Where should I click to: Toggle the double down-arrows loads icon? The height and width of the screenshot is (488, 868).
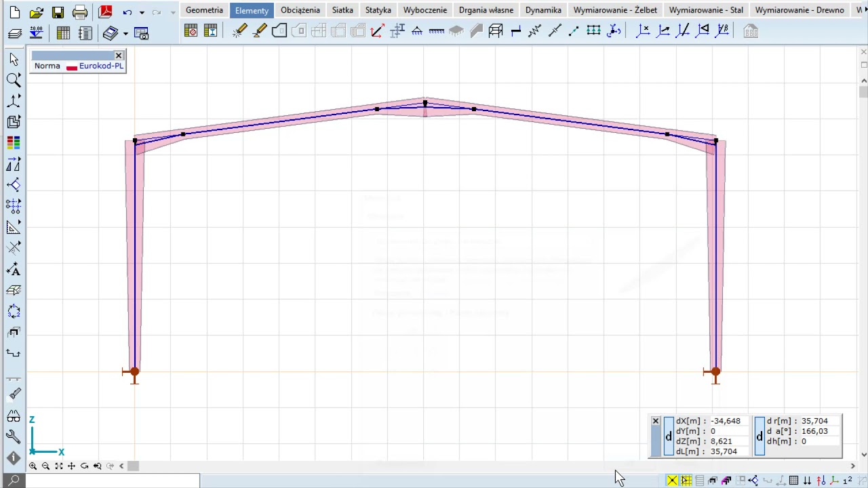click(807, 481)
